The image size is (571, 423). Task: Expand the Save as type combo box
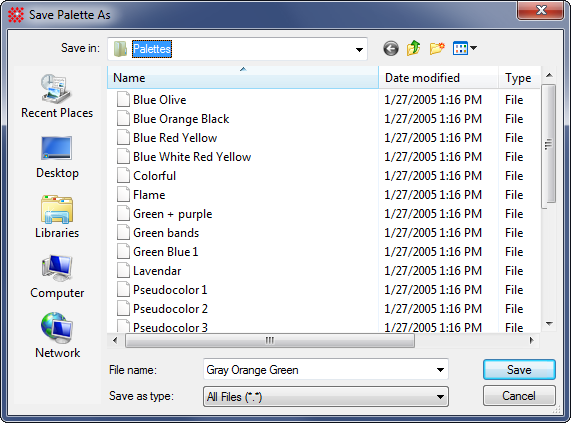point(326,396)
